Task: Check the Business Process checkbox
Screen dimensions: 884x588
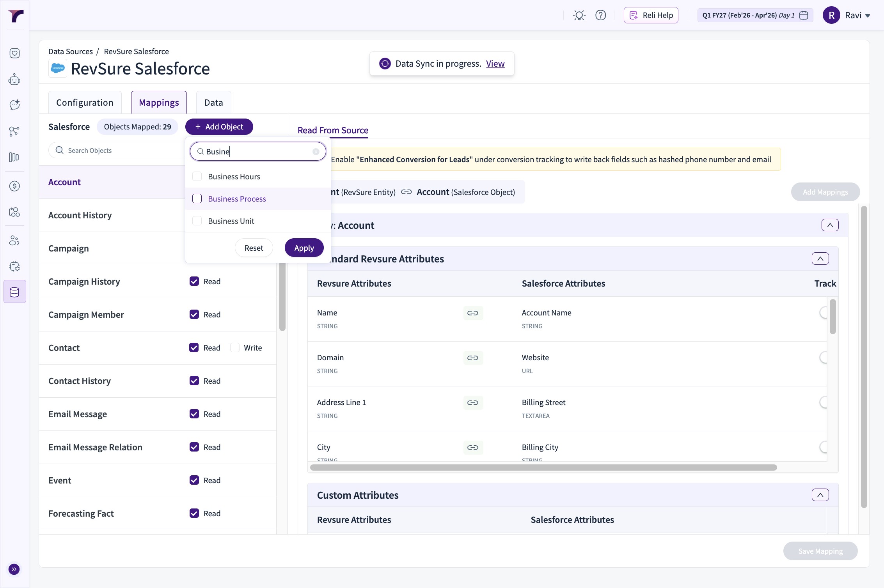Action: (197, 199)
